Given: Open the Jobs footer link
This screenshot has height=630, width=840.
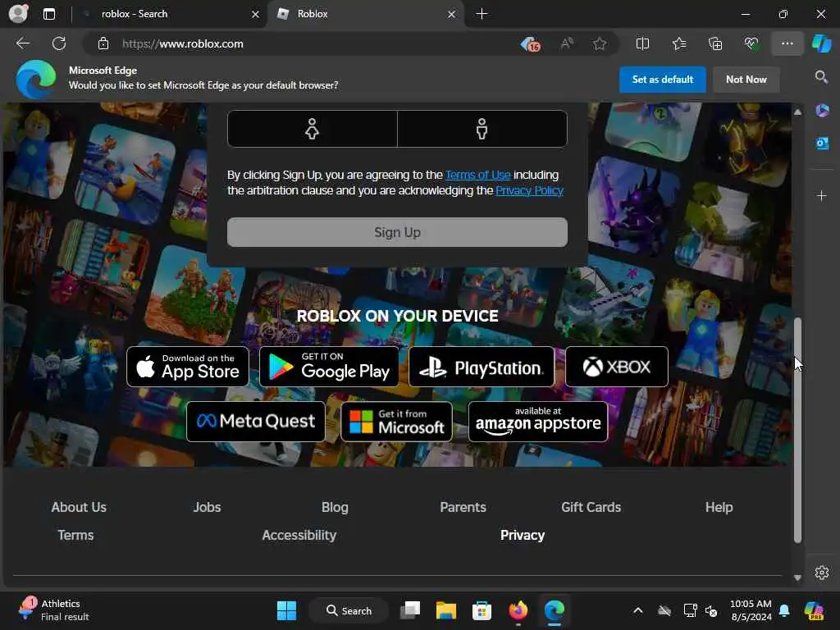Looking at the screenshot, I should pyautogui.click(x=207, y=507).
